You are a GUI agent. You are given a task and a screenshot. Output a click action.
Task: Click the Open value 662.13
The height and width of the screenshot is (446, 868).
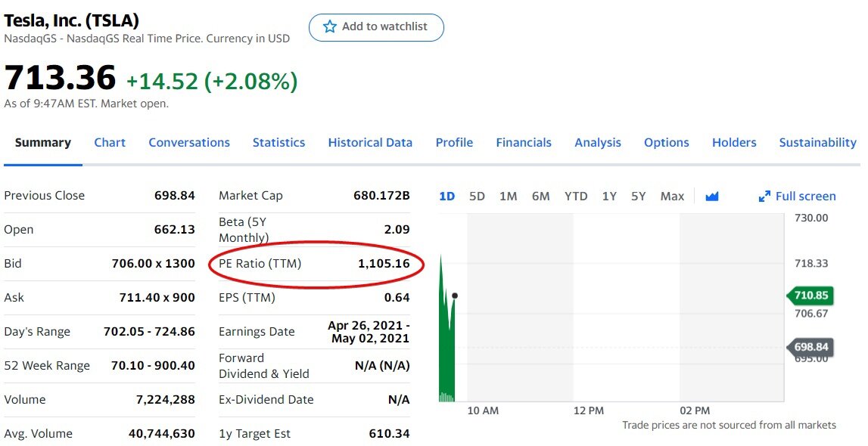point(174,229)
